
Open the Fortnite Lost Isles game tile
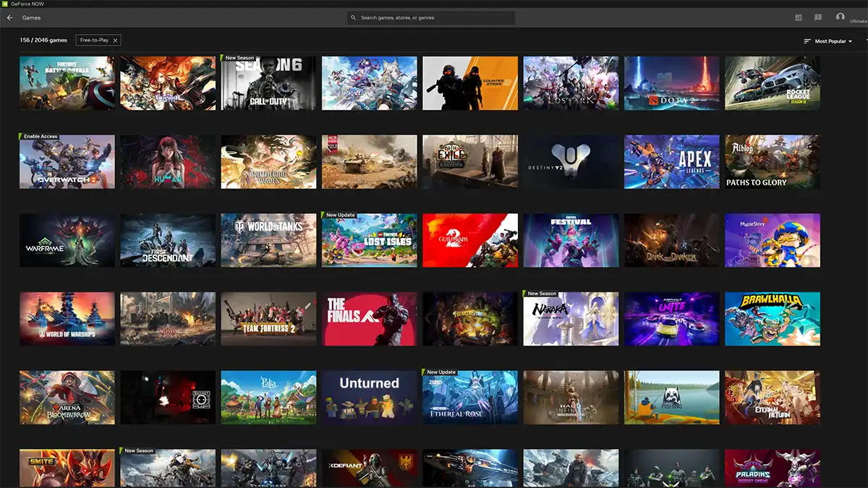click(370, 240)
